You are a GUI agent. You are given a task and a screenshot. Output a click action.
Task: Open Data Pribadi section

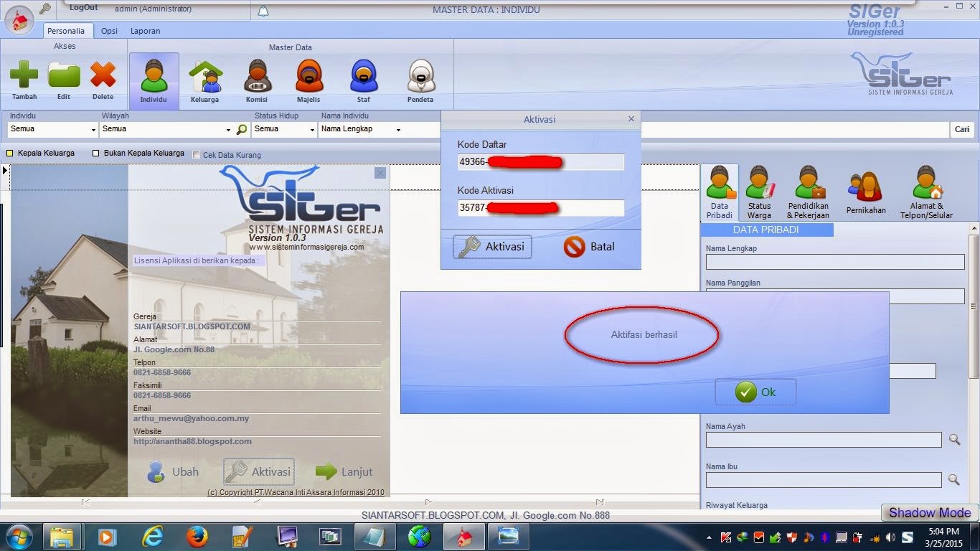[x=720, y=192]
